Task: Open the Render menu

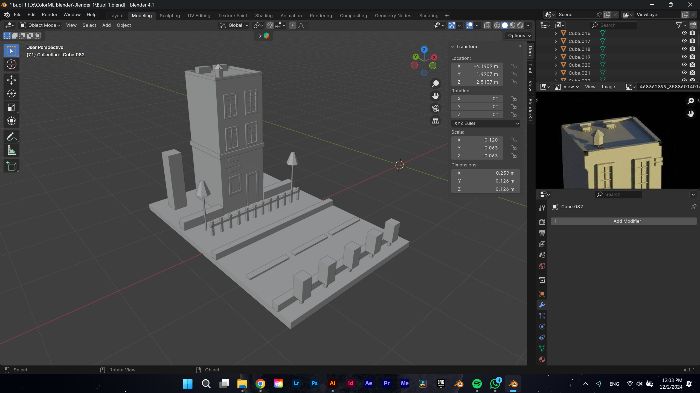Action: coord(49,15)
